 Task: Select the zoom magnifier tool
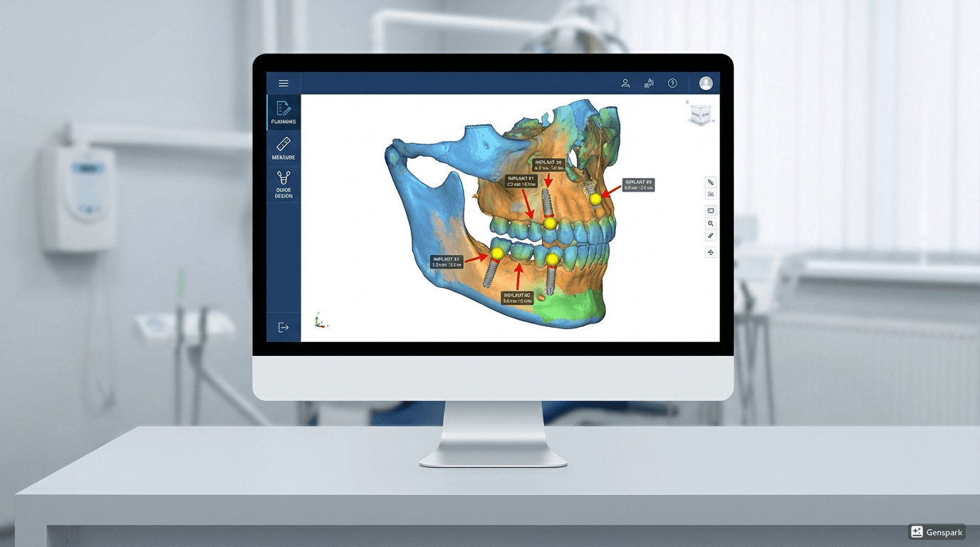coord(711,224)
